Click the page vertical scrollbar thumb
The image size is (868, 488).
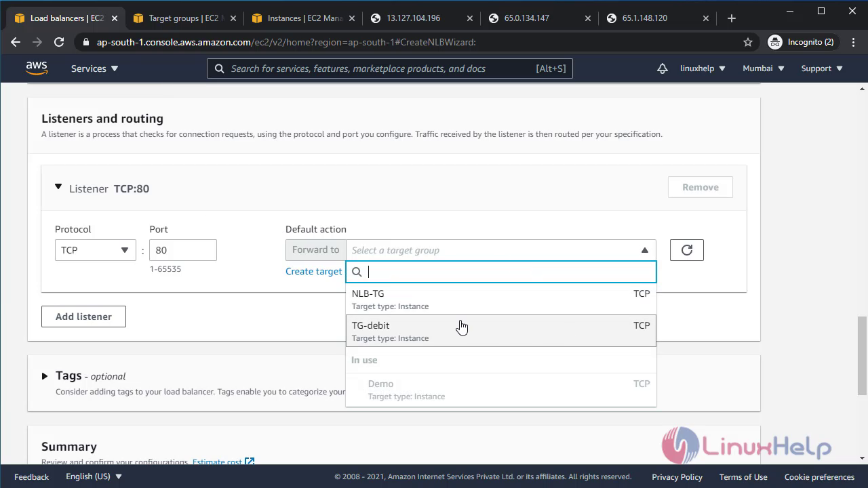(863, 355)
